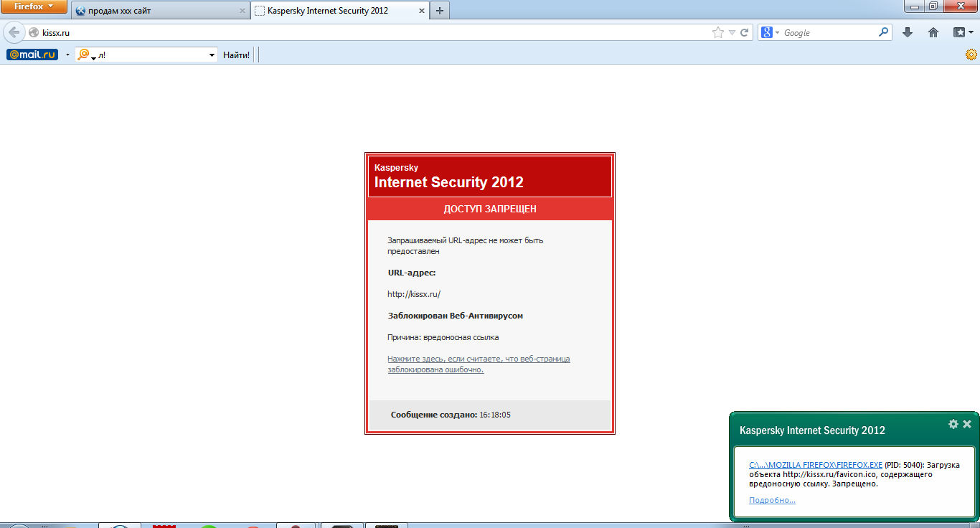Open Kaspersky notification settings gear
980x528 pixels.
point(953,424)
